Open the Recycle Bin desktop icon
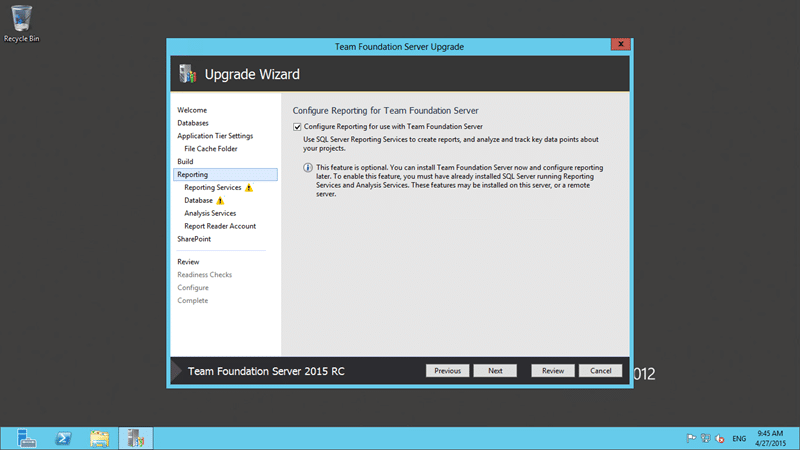This screenshot has height=450, width=800. coord(21,23)
